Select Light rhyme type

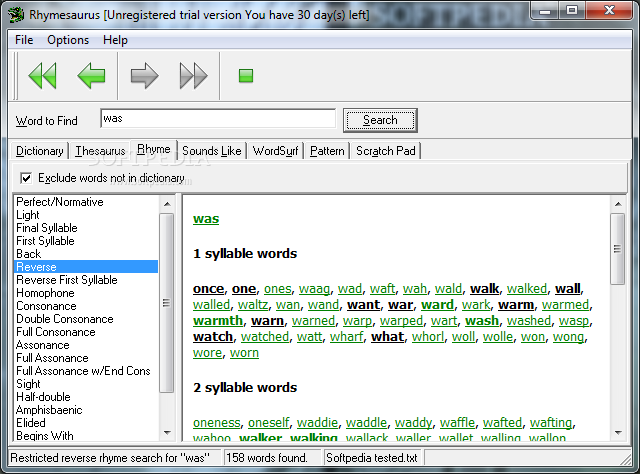pyautogui.click(x=86, y=215)
